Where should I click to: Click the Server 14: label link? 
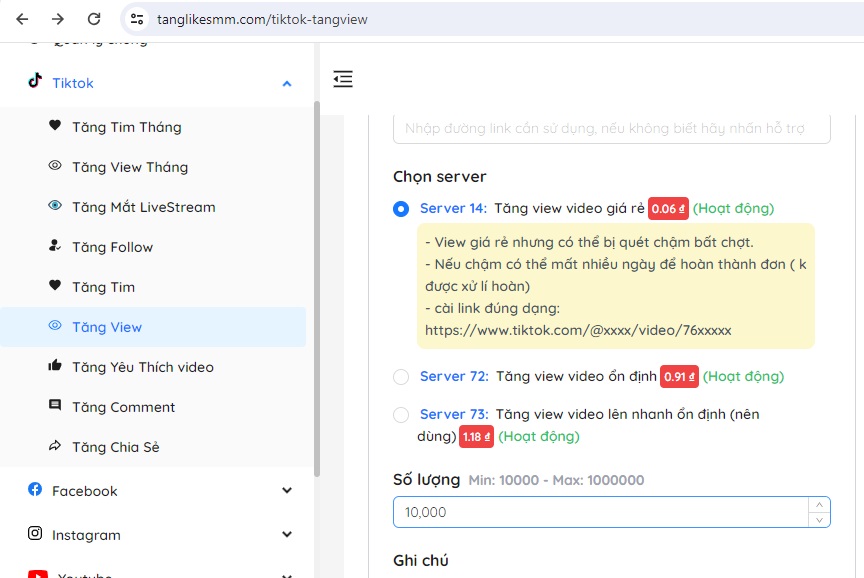pyautogui.click(x=453, y=208)
